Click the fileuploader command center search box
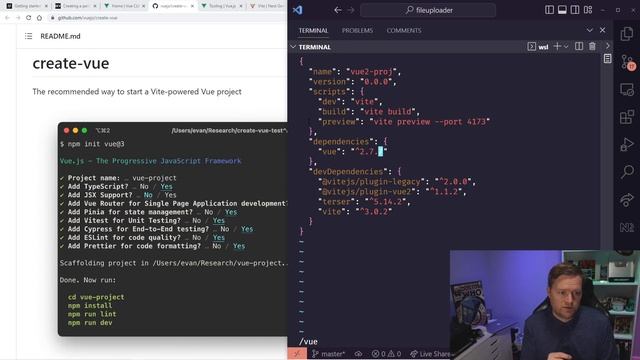 (428, 10)
